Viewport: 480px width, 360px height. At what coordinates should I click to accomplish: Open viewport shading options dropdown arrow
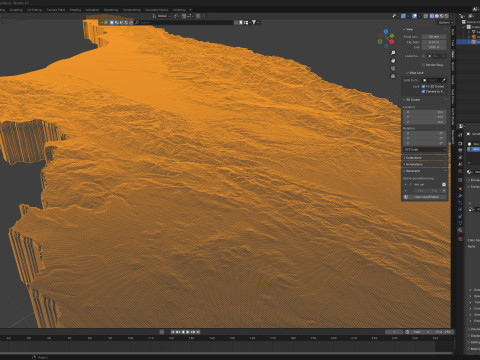pyautogui.click(x=451, y=16)
